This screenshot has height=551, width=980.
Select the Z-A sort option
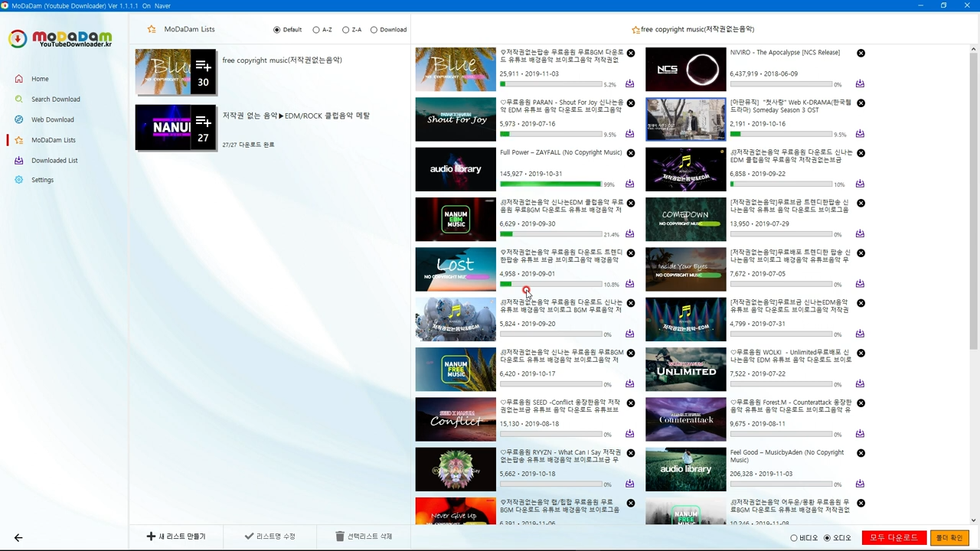pyautogui.click(x=351, y=30)
